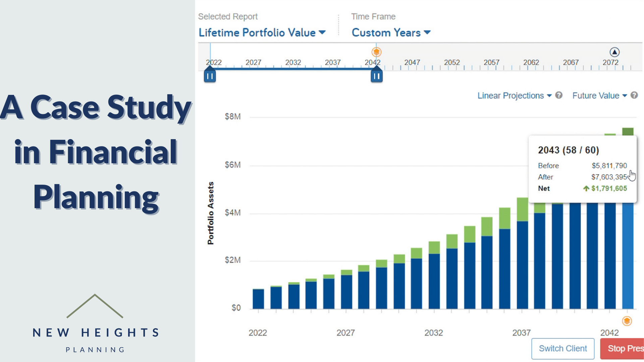Expand the Future Value dropdown
The height and width of the screenshot is (362, 644).
point(599,96)
